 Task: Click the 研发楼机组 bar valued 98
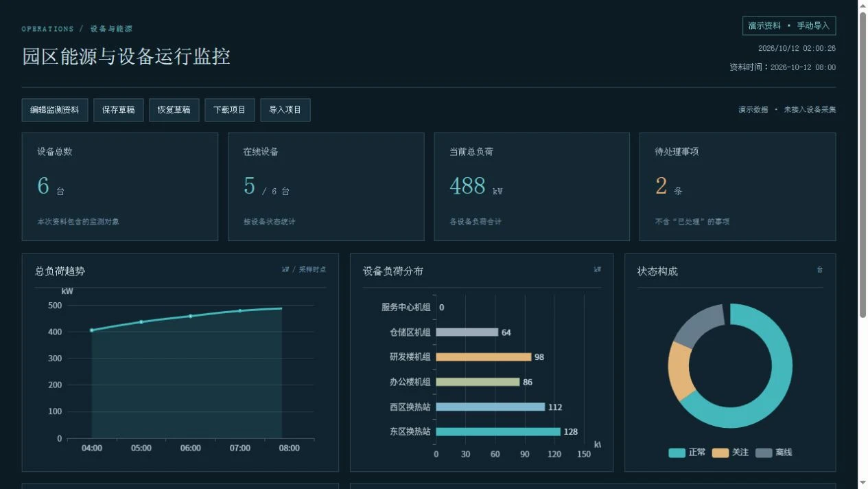click(484, 357)
